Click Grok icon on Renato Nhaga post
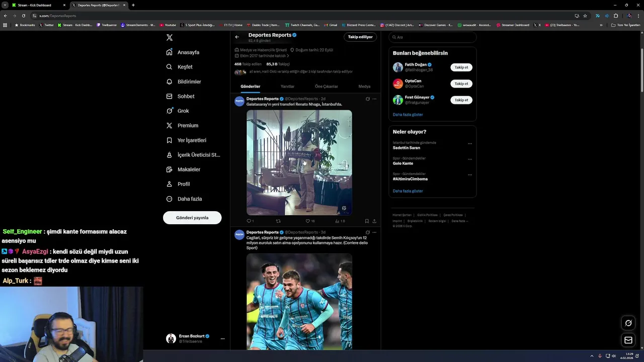 tap(368, 99)
